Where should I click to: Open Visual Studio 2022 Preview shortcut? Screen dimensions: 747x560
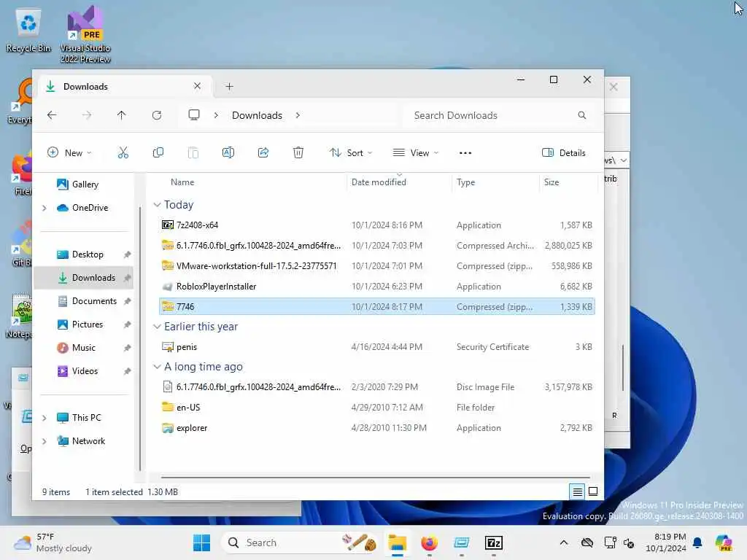point(85,35)
